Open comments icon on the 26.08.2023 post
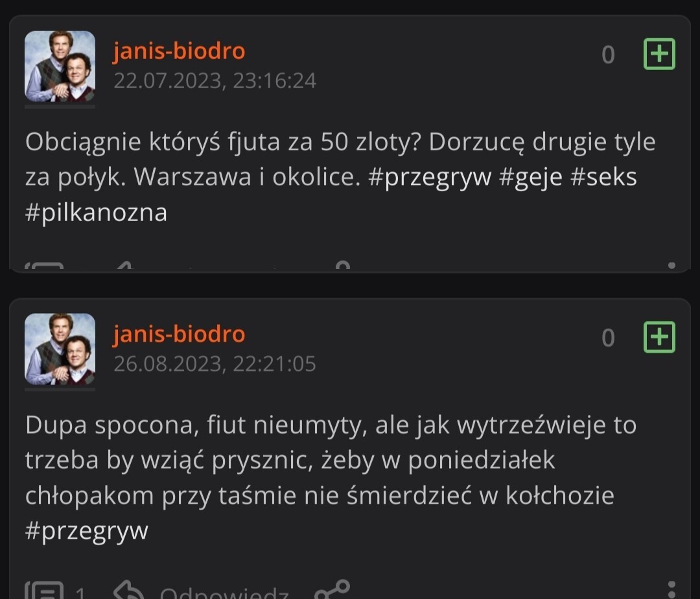The width and height of the screenshot is (700, 599). coord(44,591)
